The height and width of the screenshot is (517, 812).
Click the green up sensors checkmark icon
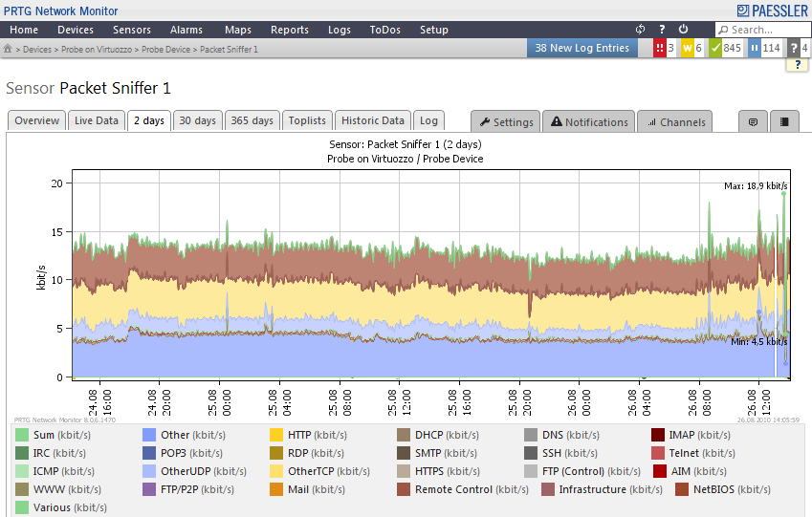[x=715, y=48]
